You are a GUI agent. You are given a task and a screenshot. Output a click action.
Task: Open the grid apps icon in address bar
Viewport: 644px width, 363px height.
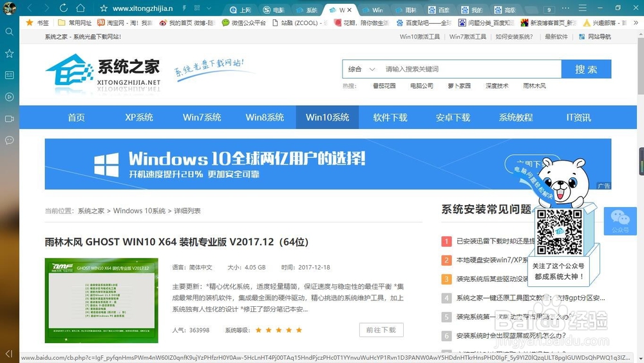(x=197, y=8)
